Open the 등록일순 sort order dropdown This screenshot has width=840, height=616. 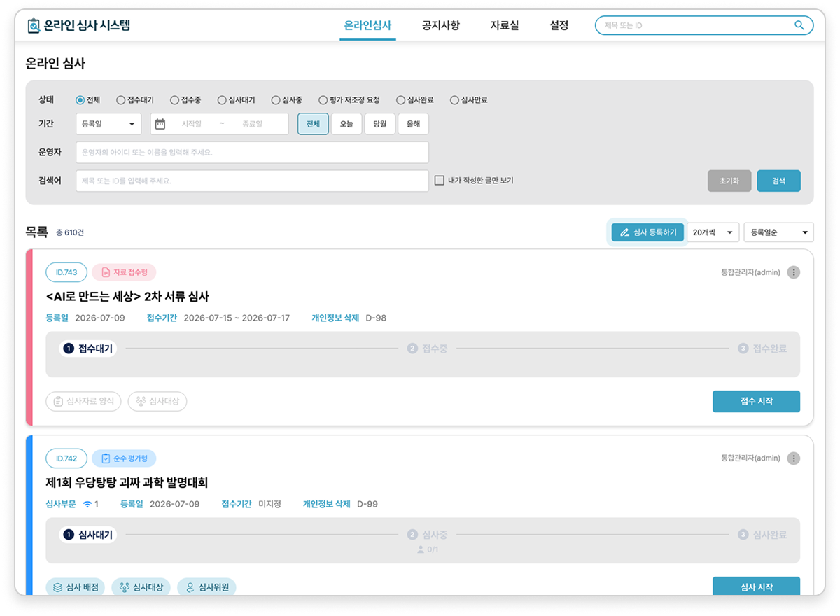click(778, 232)
